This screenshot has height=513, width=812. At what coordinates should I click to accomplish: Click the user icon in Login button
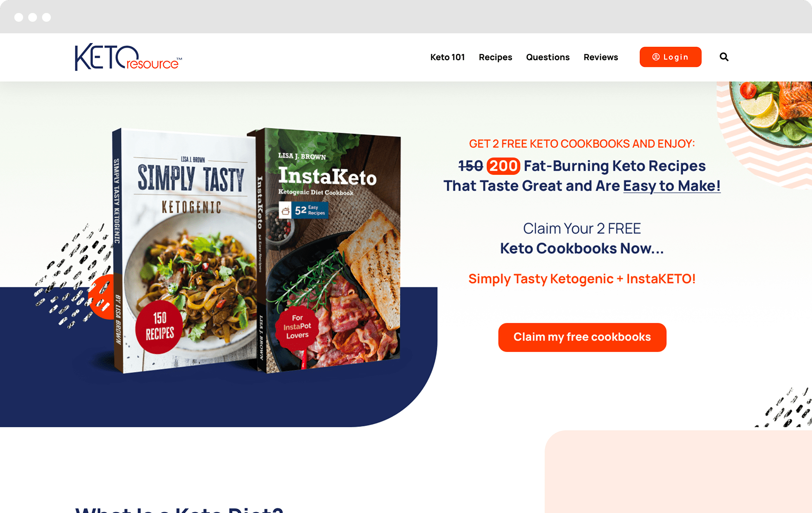656,57
